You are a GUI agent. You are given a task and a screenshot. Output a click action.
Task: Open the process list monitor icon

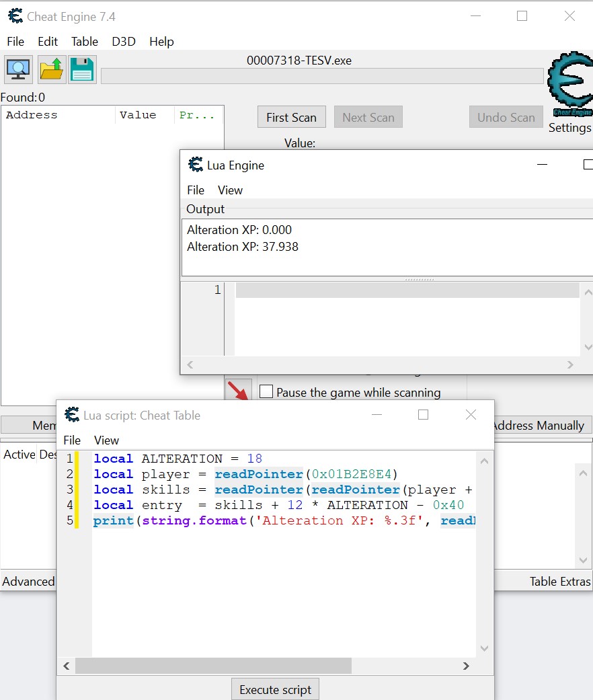18,70
